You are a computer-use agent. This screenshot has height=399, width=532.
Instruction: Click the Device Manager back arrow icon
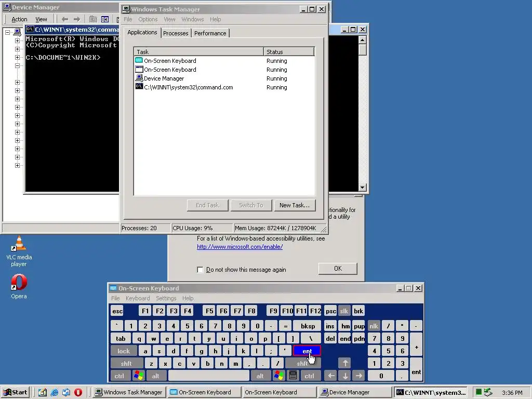[65, 19]
